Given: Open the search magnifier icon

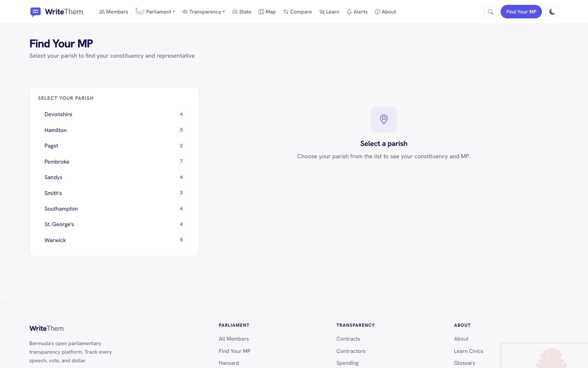Looking at the screenshot, I should pos(490,12).
